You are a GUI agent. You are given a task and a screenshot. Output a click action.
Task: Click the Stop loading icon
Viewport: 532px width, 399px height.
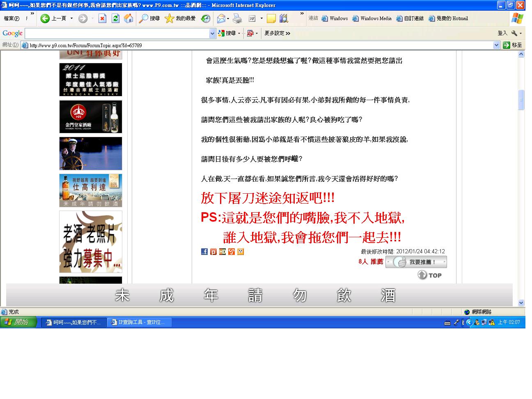(x=102, y=18)
